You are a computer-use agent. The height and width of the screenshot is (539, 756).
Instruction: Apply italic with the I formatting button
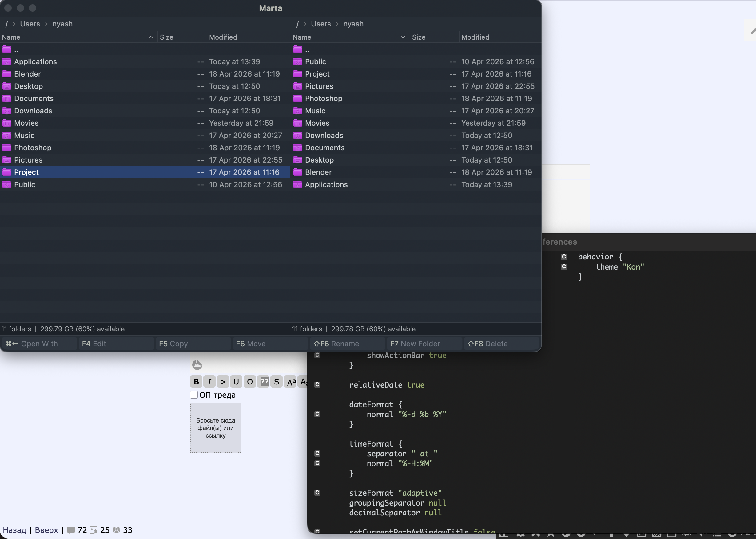pos(209,382)
